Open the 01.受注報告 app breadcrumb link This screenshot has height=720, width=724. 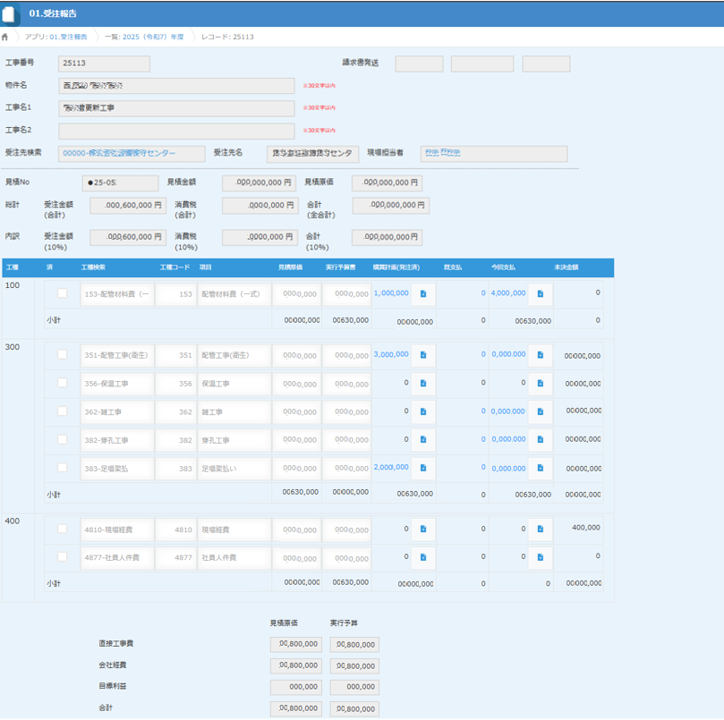[x=56, y=36]
